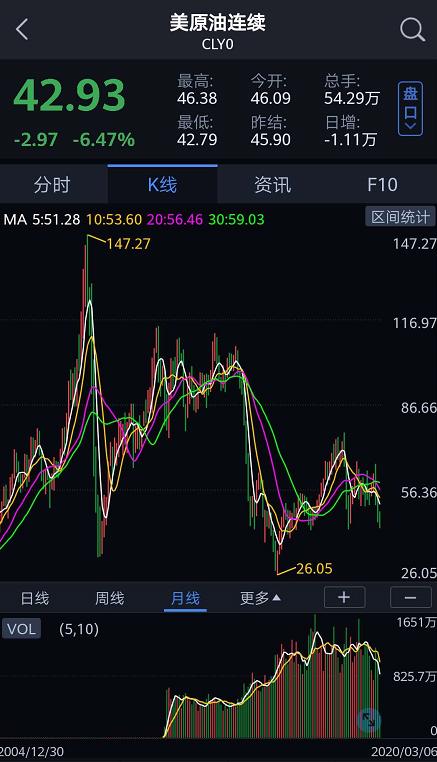Tap the 美原油连续 title
This screenshot has height=762, width=437.
(218, 23)
